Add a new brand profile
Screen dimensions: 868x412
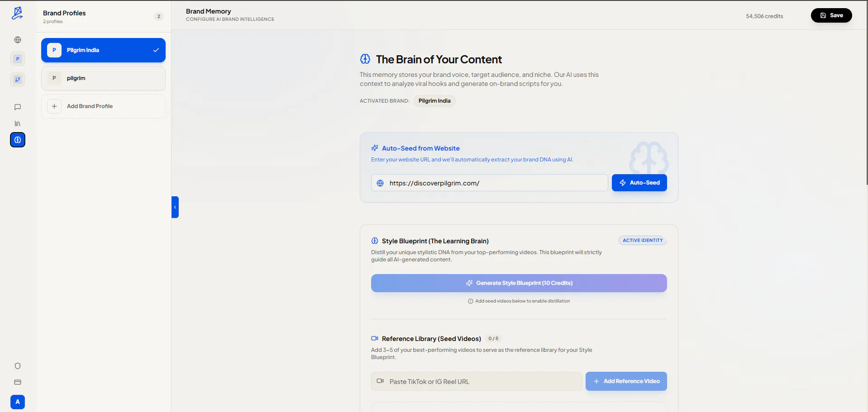103,106
